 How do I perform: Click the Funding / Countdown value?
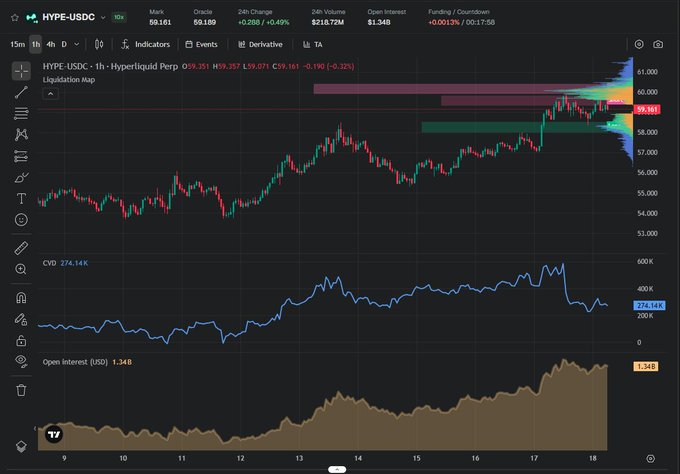click(x=461, y=22)
